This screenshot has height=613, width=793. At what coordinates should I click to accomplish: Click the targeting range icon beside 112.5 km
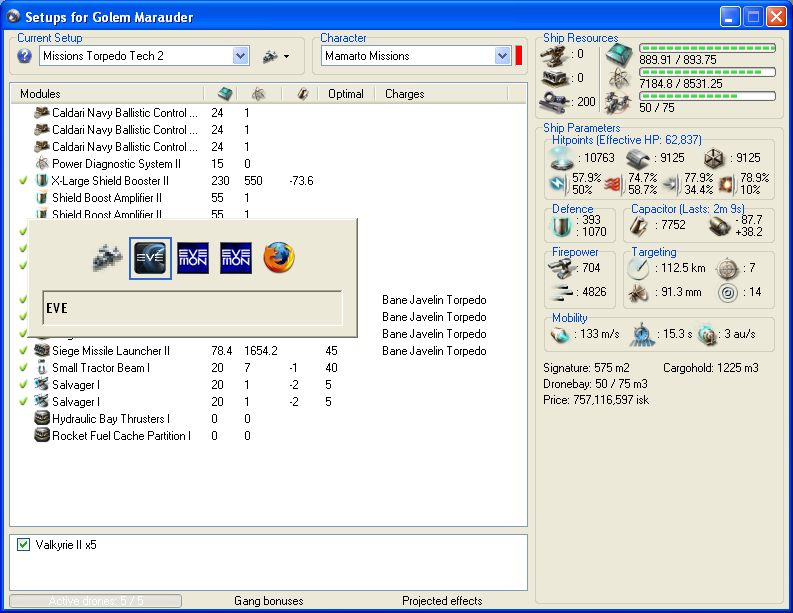coord(638,268)
